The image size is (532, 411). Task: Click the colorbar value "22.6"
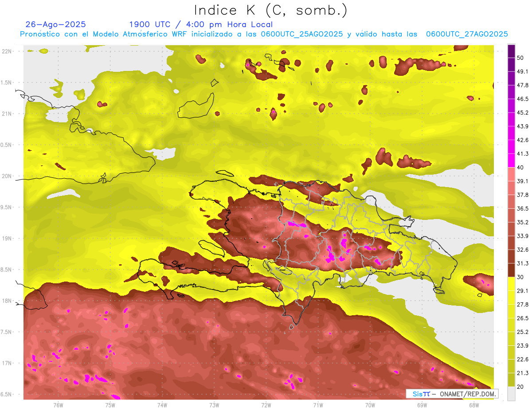[523, 360]
